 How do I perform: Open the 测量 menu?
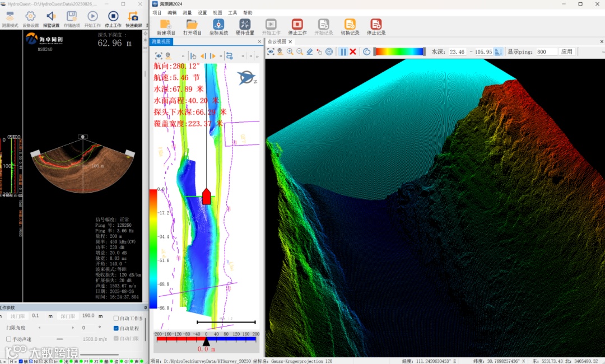187,12
